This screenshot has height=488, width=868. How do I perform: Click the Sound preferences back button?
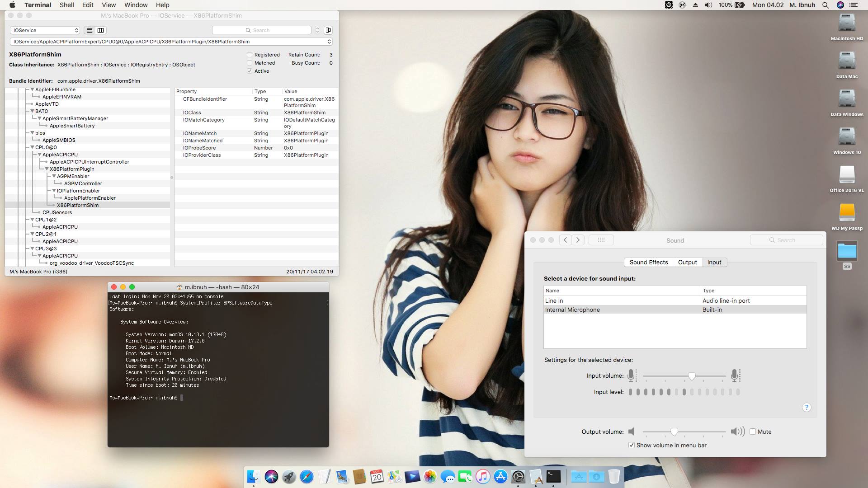(x=565, y=240)
